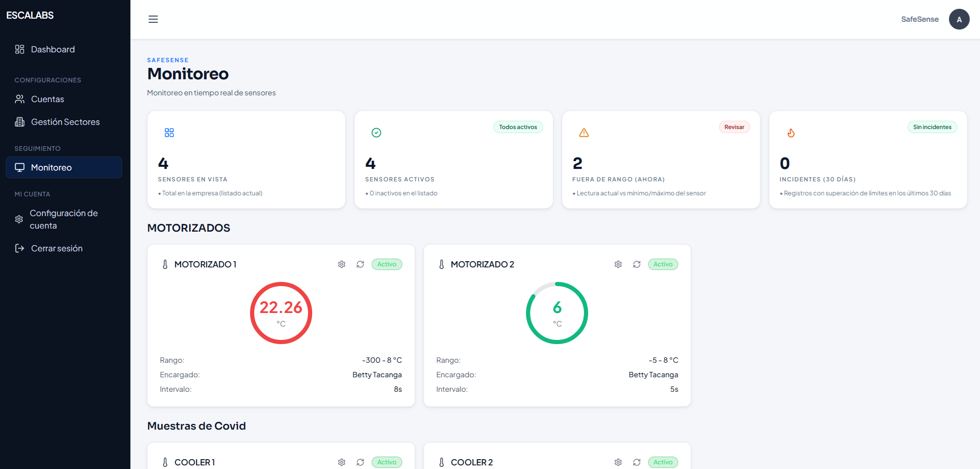
Task: Click the MOTORIZADO 1 card title
Action: (206, 264)
